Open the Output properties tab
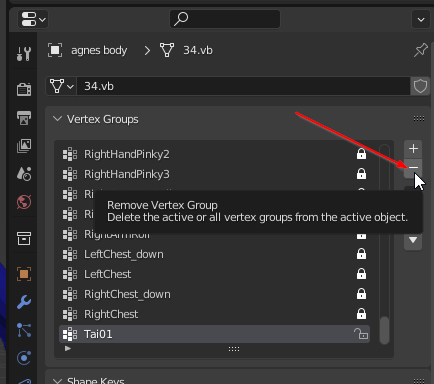Viewport: 434px width, 384px height. pos(24,118)
